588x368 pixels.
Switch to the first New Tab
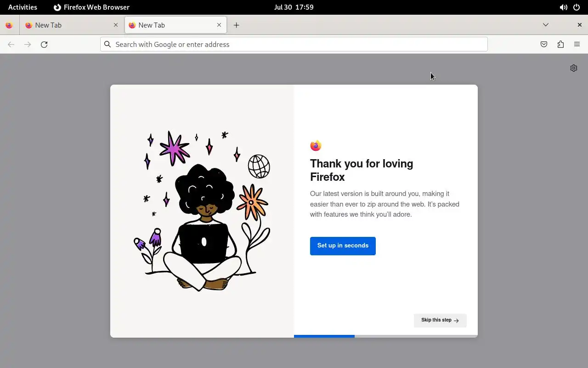[72, 25]
